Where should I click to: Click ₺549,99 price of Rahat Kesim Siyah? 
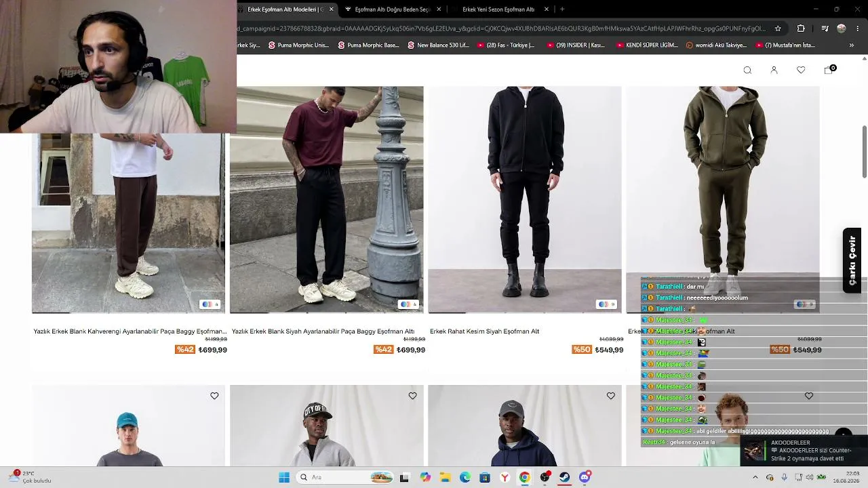point(608,350)
